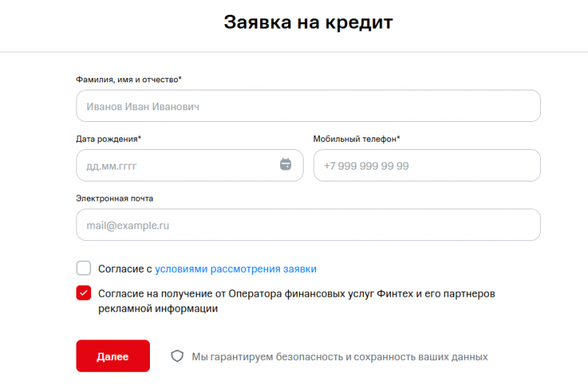This screenshot has width=588, height=385.
Task: Click the horizontal divider below the heading
Action: [x=294, y=52]
